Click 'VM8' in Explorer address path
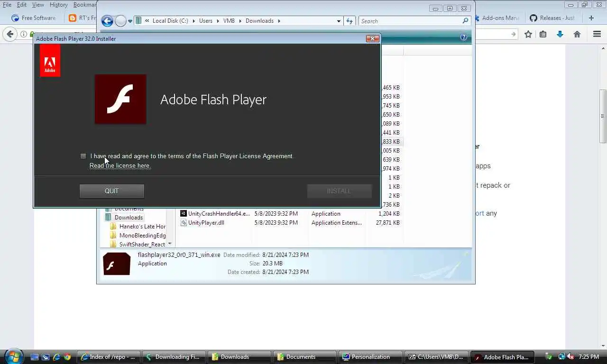The image size is (607, 364). pyautogui.click(x=229, y=21)
